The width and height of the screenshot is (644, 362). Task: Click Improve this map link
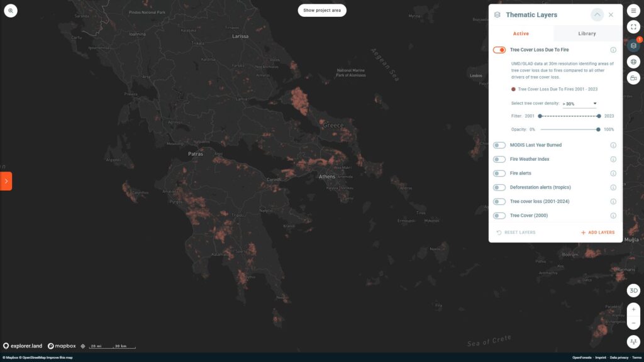point(60,358)
